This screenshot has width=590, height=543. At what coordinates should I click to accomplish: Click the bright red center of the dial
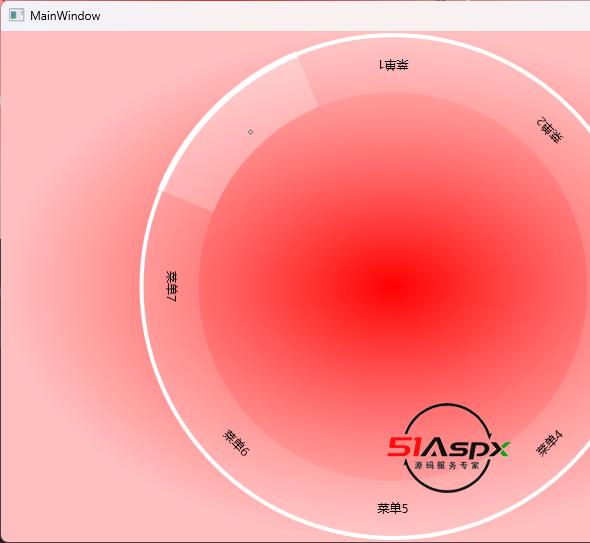pyautogui.click(x=392, y=287)
